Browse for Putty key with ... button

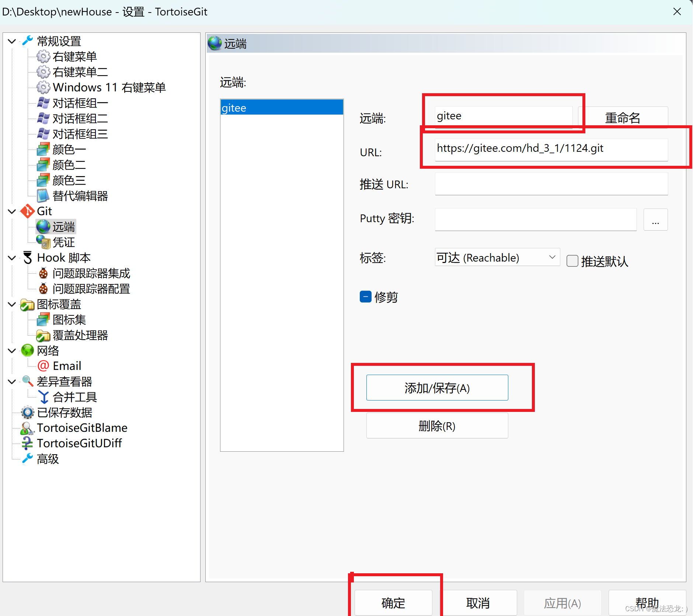coord(655,220)
